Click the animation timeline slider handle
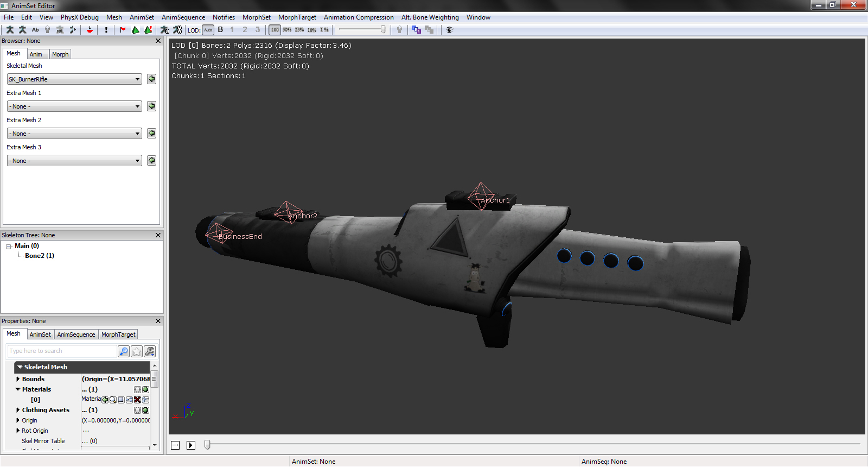This screenshot has width=868, height=467. [207, 445]
